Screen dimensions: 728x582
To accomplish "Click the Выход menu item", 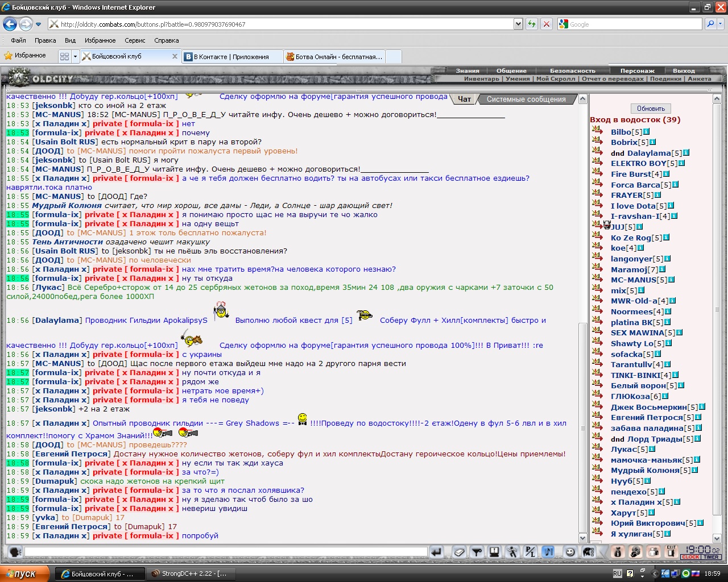I will (684, 71).
